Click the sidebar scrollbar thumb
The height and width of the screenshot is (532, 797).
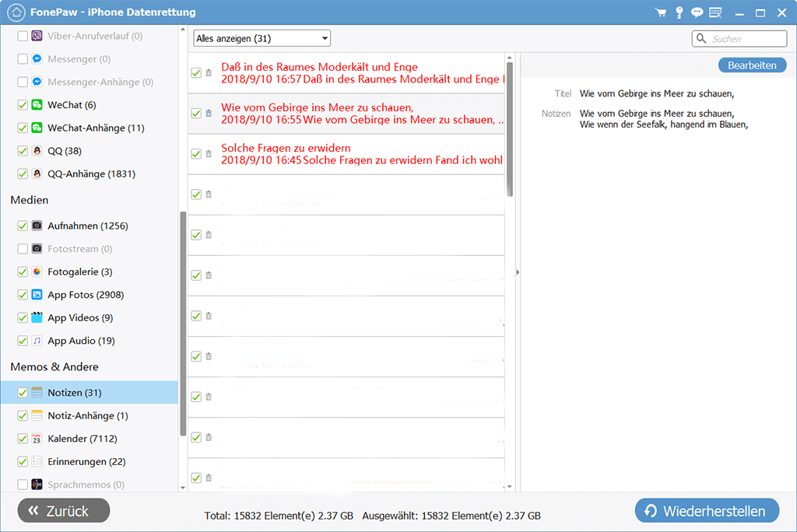pos(183,324)
